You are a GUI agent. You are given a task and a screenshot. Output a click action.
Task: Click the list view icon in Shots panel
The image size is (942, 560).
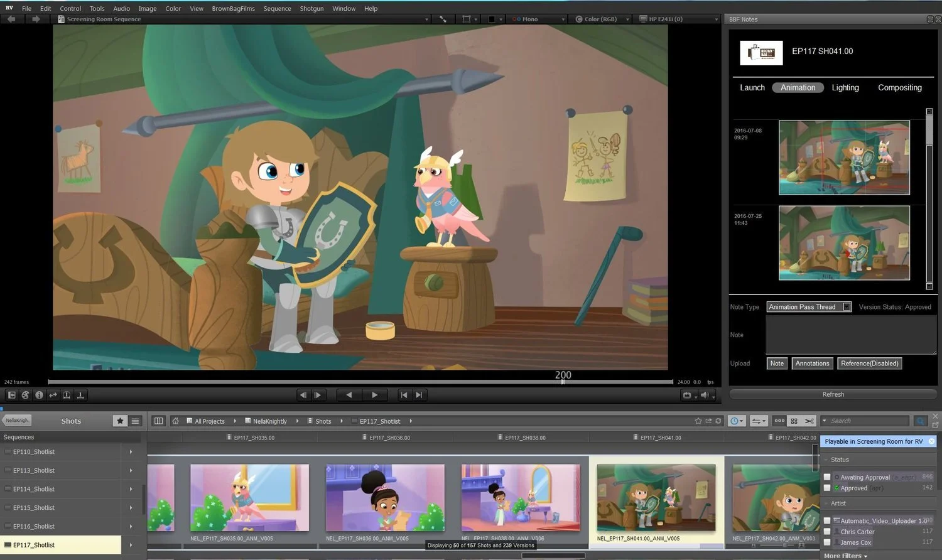tap(135, 421)
